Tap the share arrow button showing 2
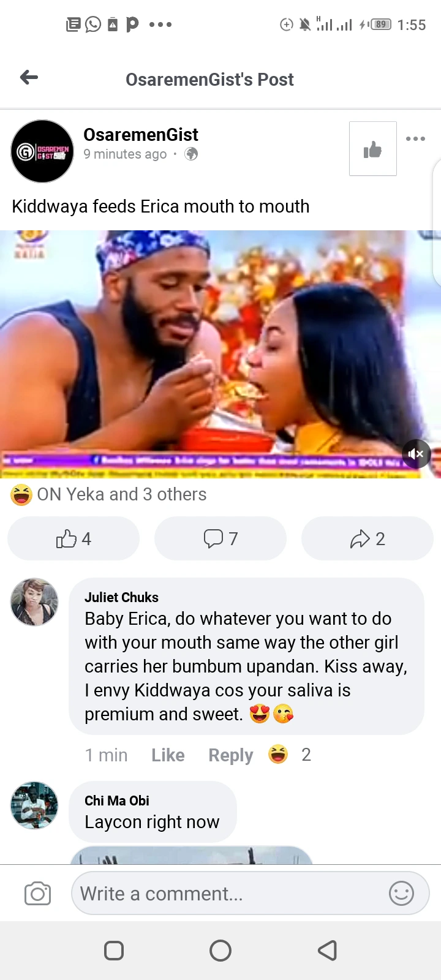The height and width of the screenshot is (980, 441). [x=367, y=539]
